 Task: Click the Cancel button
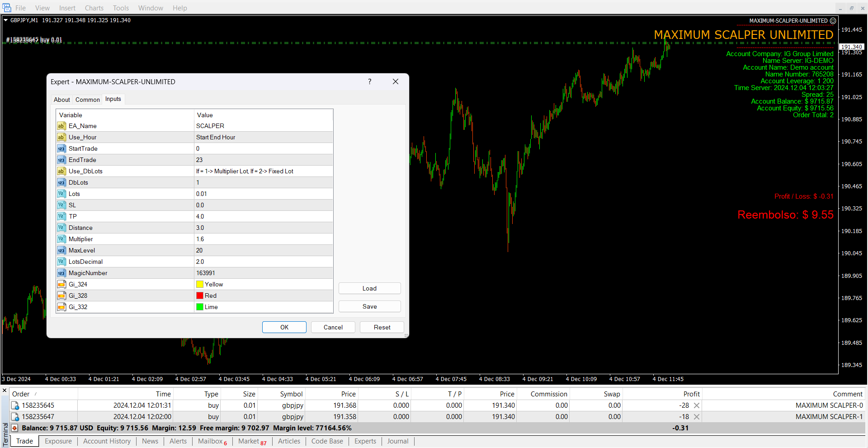point(333,327)
